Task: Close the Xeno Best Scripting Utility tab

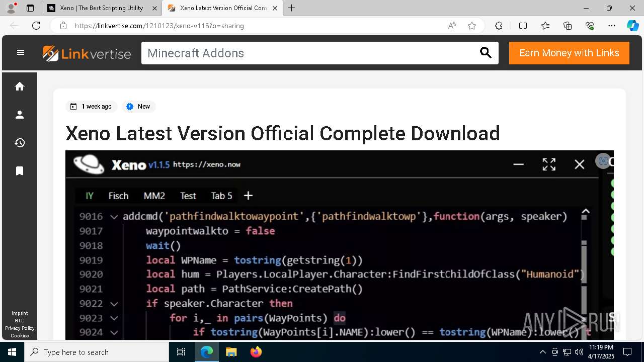Action: point(154,8)
